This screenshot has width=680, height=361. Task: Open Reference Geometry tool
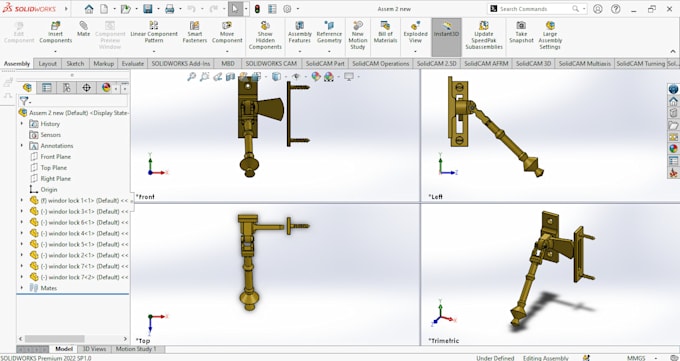[x=329, y=33]
